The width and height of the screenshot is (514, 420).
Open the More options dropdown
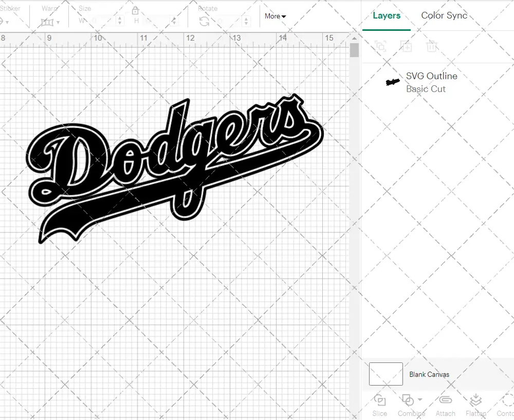click(275, 16)
